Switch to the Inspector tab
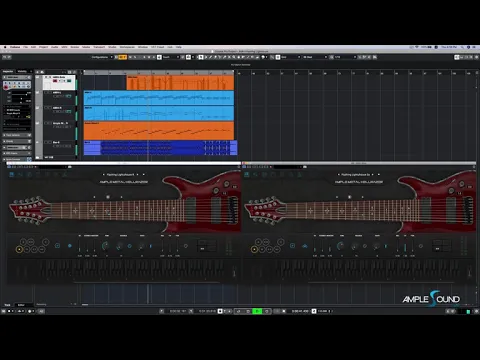This screenshot has height=360, width=480. (8, 71)
